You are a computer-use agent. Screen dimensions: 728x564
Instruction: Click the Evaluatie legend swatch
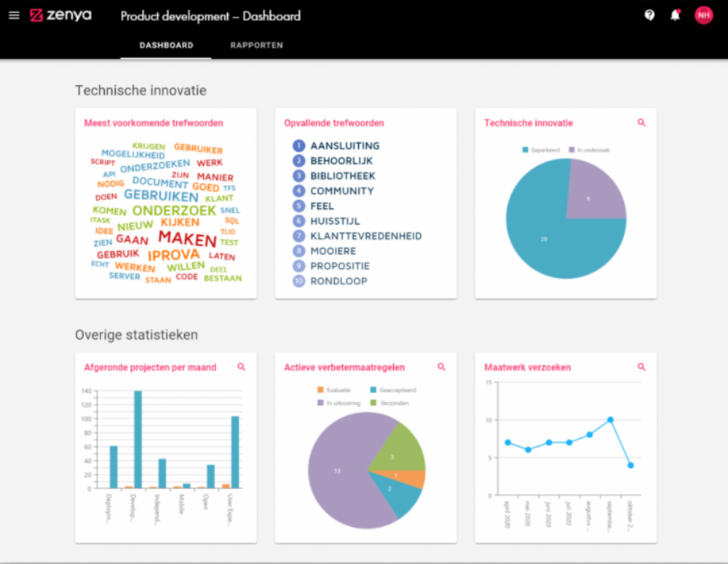[320, 390]
